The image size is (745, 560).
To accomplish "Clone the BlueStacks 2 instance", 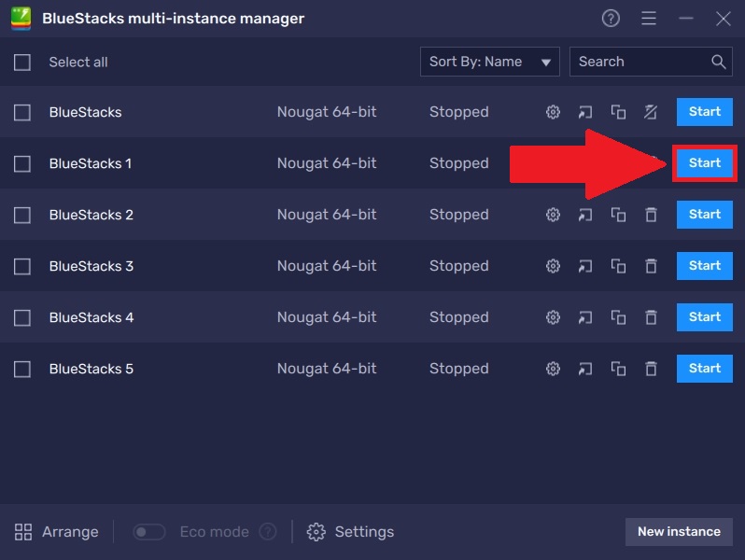I will pyautogui.click(x=618, y=215).
